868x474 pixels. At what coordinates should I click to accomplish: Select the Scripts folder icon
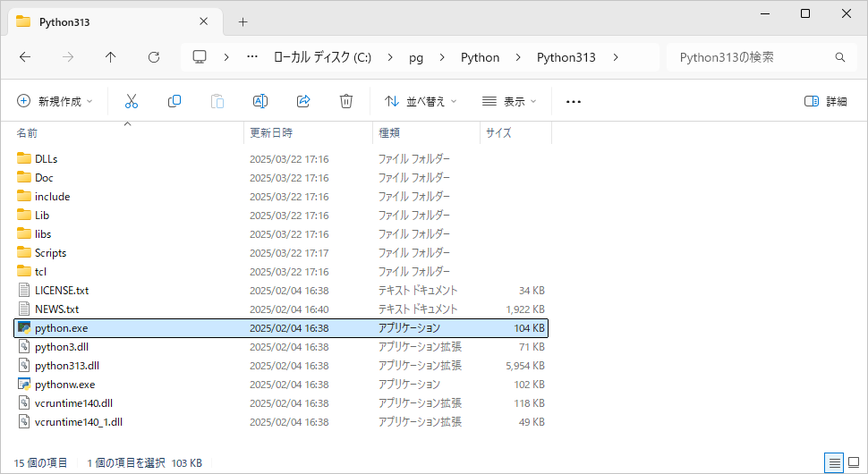(x=24, y=253)
